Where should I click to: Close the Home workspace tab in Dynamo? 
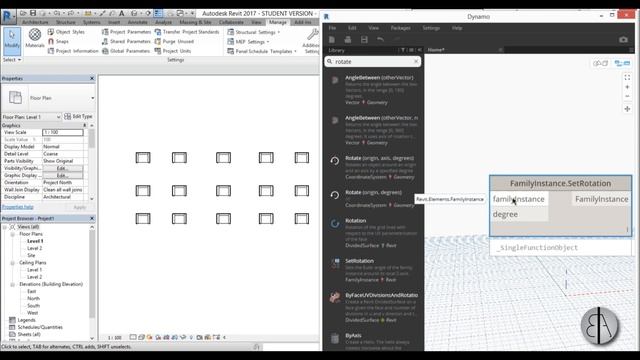(501, 50)
